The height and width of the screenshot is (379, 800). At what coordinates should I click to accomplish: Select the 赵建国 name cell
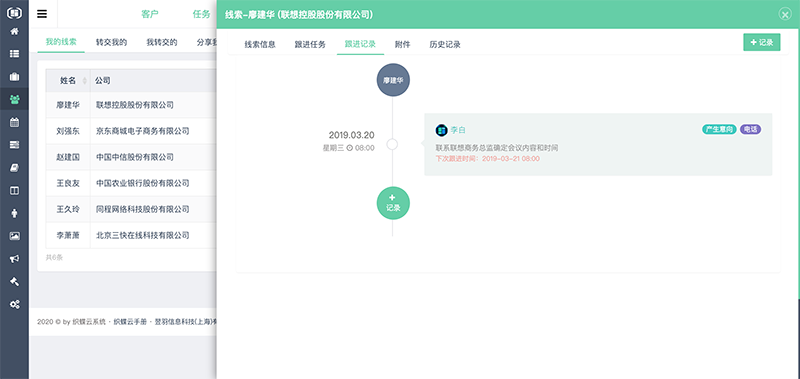tap(68, 157)
